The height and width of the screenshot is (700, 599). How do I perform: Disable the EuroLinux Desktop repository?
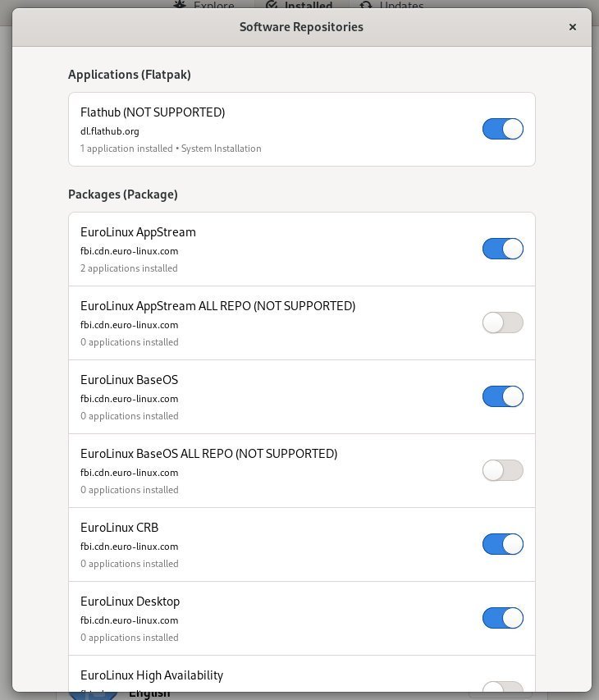pos(503,618)
